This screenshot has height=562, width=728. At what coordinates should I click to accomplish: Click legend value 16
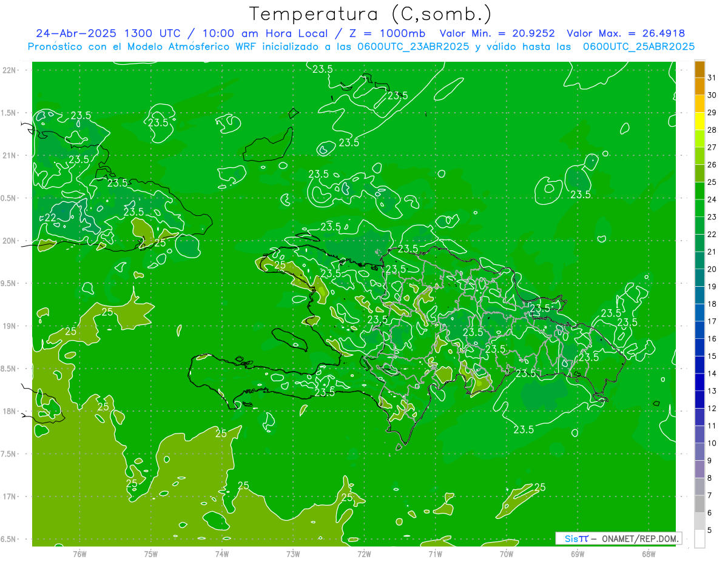712,339
